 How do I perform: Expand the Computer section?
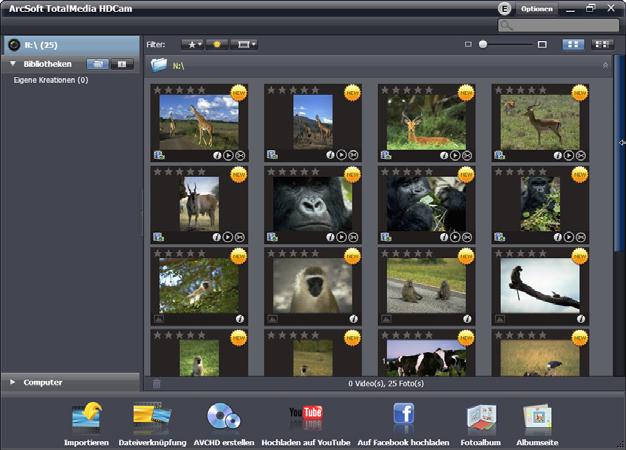[x=12, y=382]
